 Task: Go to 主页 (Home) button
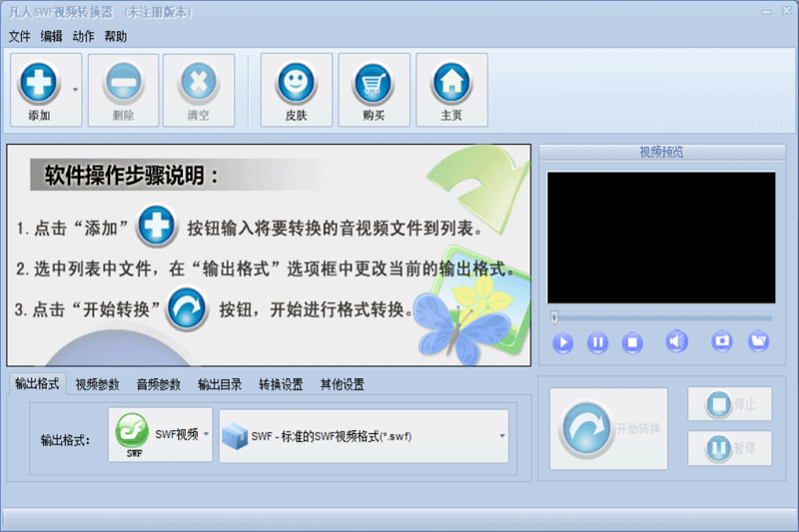click(x=451, y=90)
